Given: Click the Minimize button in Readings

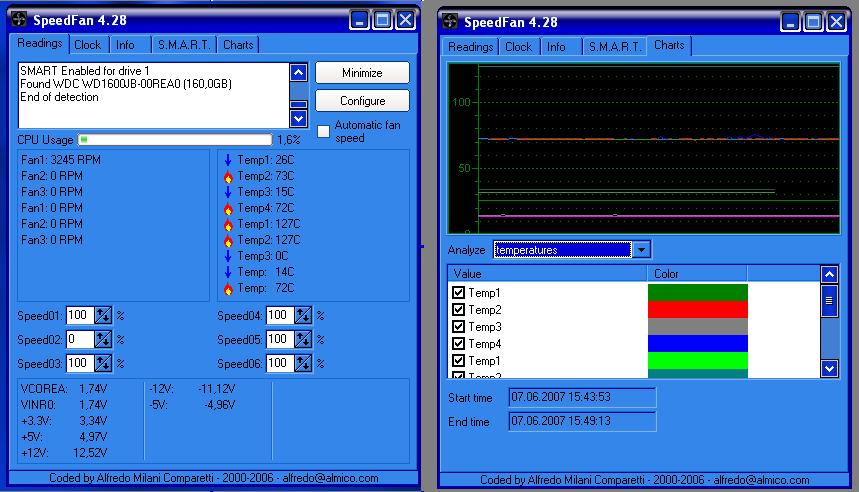Looking at the screenshot, I should pos(362,73).
